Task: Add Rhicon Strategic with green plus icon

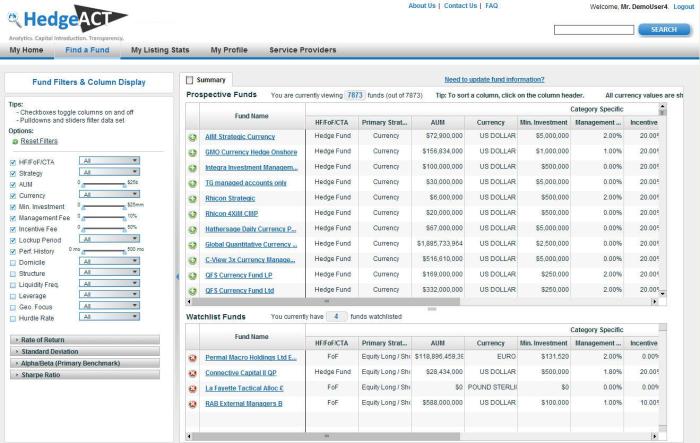Action: coord(192,199)
